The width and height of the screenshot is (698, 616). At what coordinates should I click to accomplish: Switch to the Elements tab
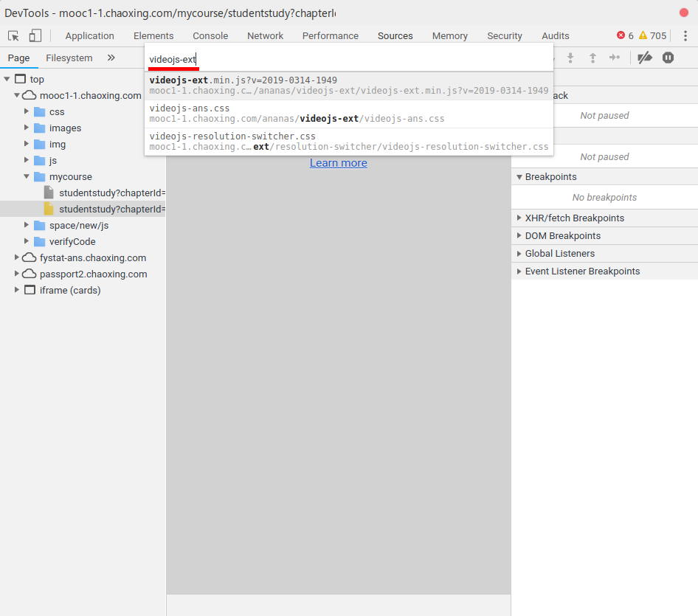tap(153, 35)
